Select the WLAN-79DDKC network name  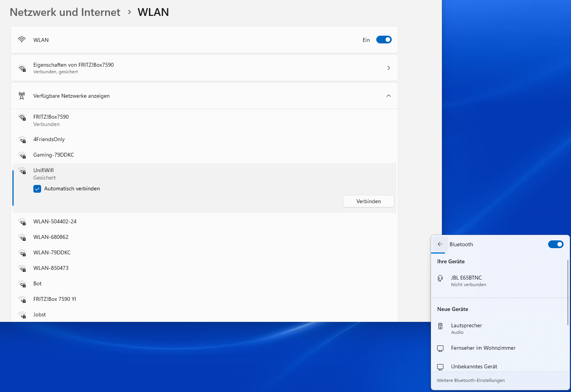pyautogui.click(x=52, y=252)
